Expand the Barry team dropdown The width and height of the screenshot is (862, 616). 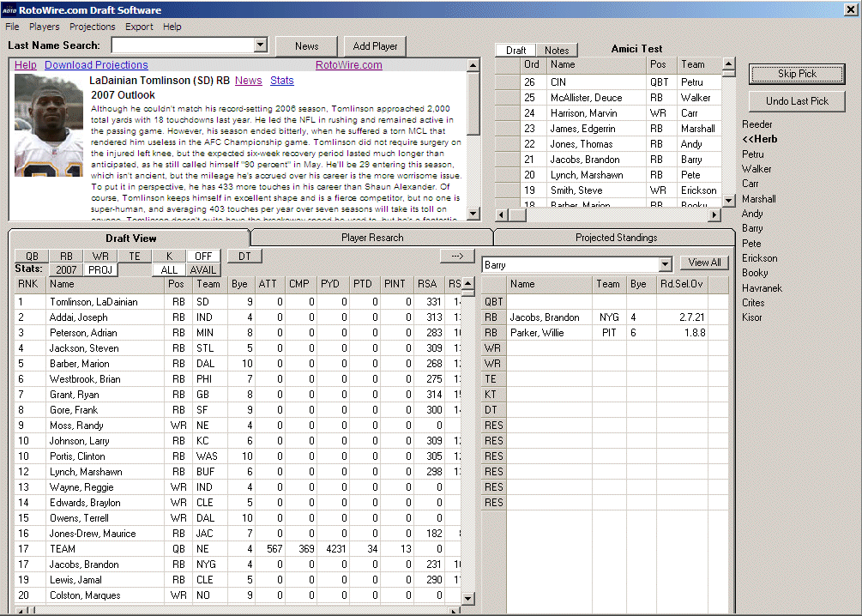666,264
